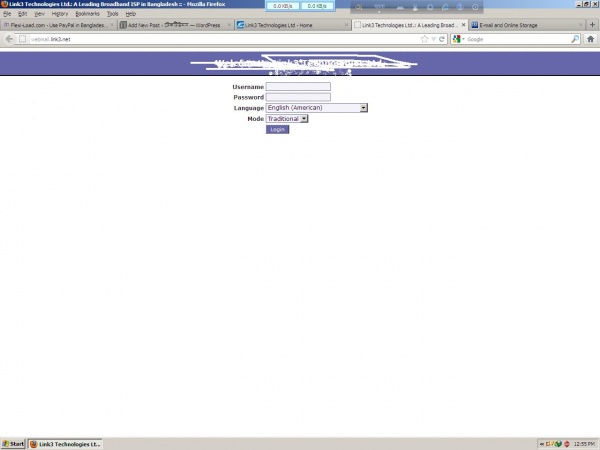Click the search magnifier in Google box
This screenshot has height=450, width=600.
click(575, 39)
